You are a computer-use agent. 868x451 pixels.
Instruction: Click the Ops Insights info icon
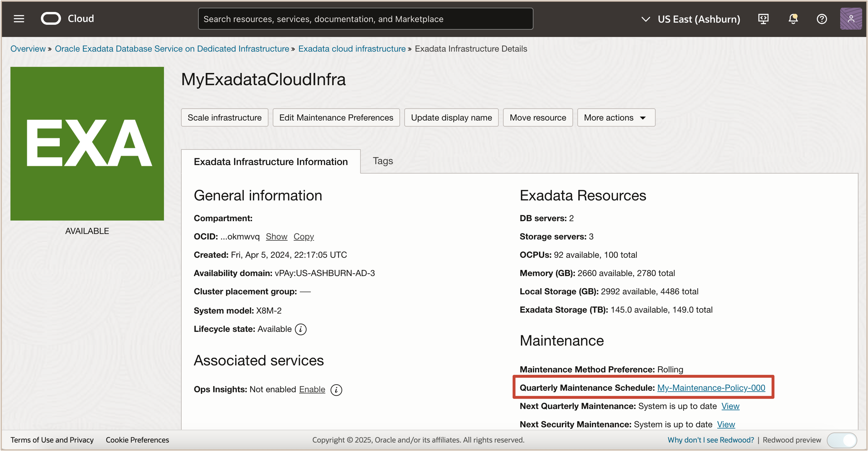coord(336,390)
